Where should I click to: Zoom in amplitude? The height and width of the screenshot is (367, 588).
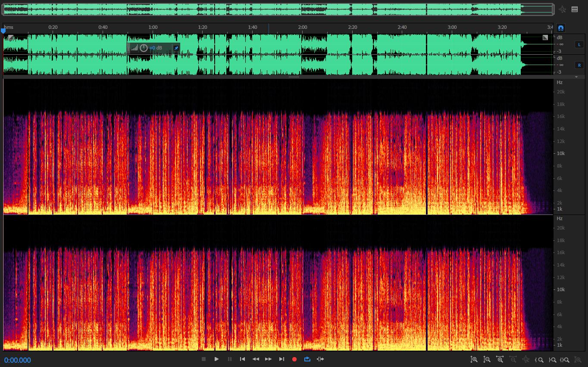point(474,359)
